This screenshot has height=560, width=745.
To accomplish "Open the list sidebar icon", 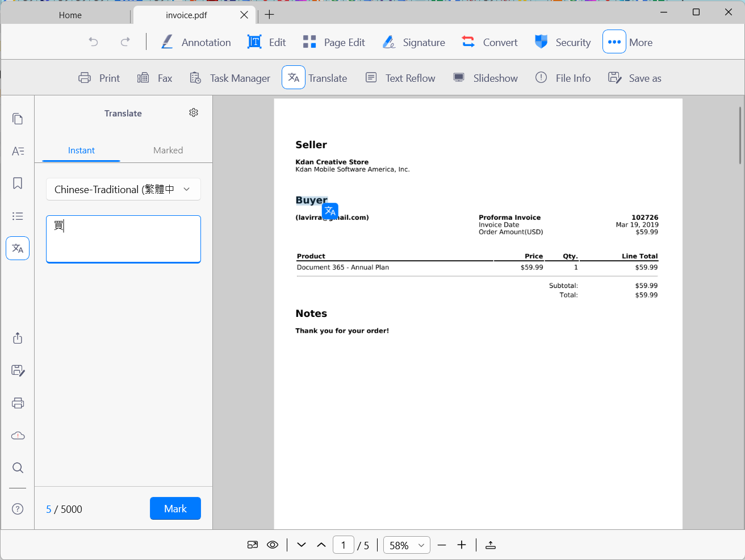I will click(x=18, y=216).
